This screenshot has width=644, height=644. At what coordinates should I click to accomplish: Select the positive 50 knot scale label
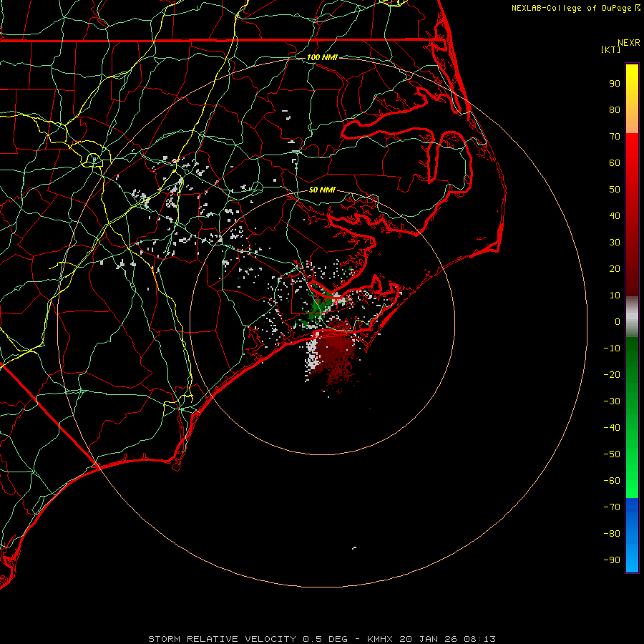coord(615,190)
